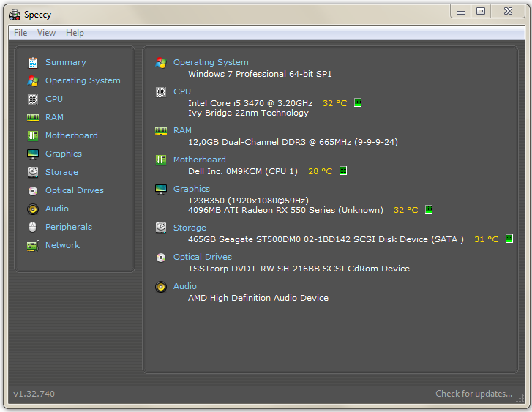532x412 pixels.
Task: Click the green graphics temperature indicator icon
Action: point(429,209)
